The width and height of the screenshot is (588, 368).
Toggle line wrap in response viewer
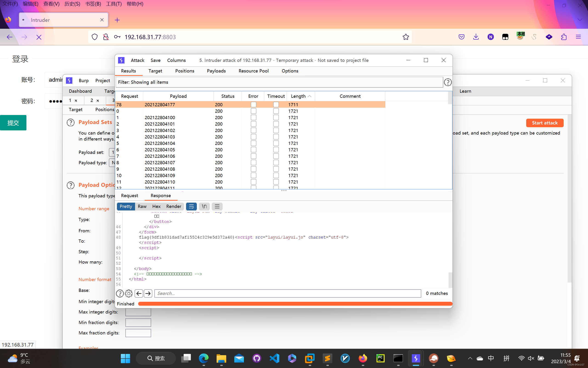191,206
